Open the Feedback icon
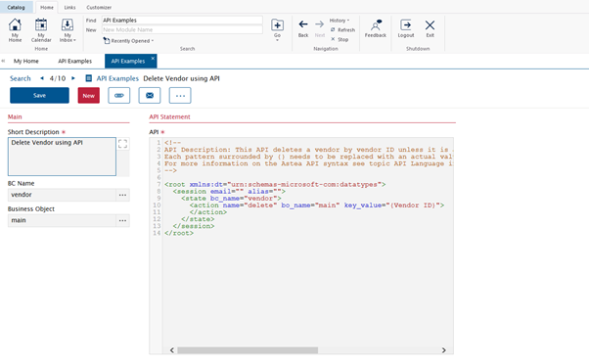The image size is (589, 364). pyautogui.click(x=376, y=28)
